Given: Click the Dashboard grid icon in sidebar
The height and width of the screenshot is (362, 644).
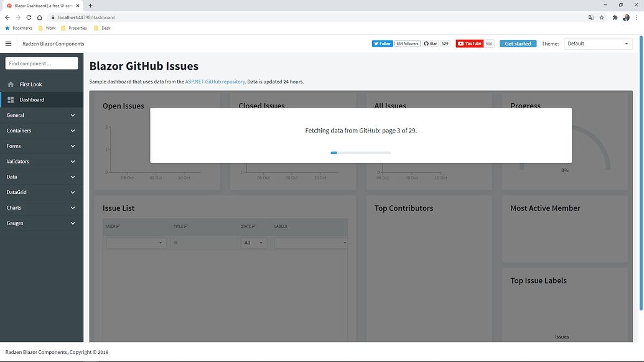Looking at the screenshot, I should click(x=10, y=99).
